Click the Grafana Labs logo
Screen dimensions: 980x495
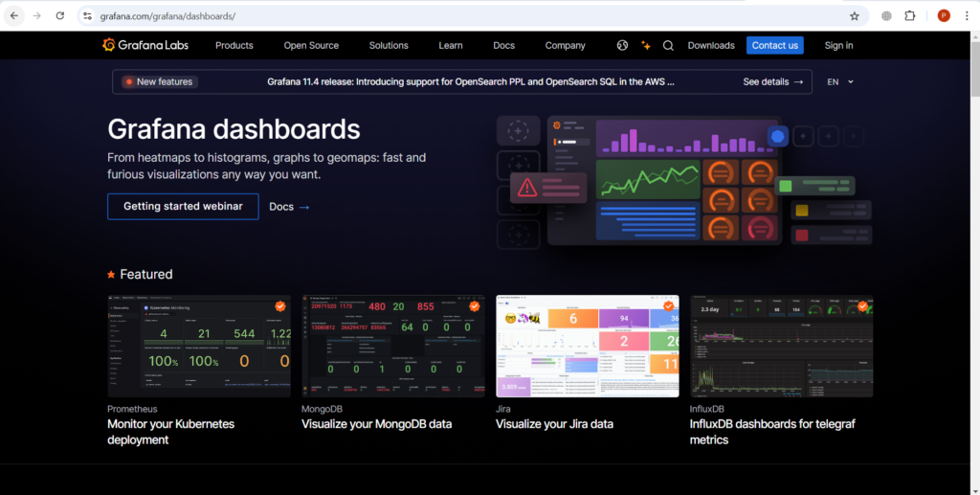pyautogui.click(x=145, y=45)
